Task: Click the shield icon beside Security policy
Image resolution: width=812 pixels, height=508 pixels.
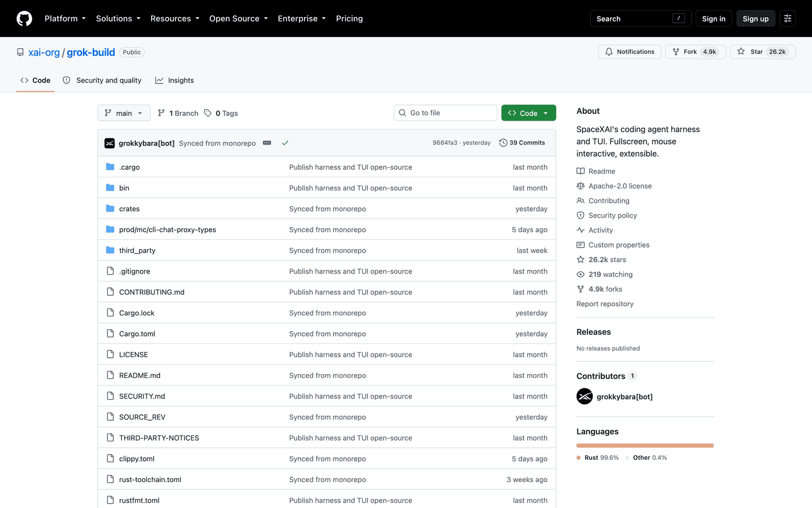Action: (580, 215)
